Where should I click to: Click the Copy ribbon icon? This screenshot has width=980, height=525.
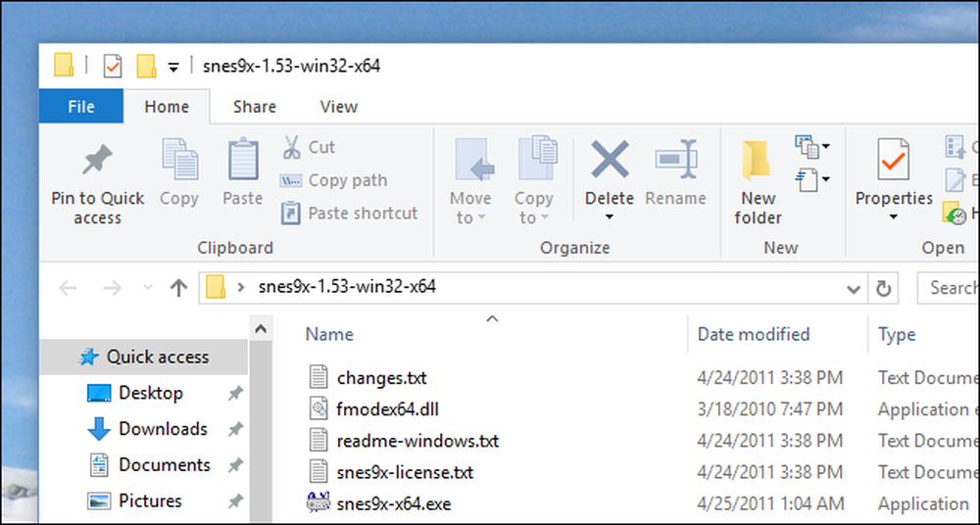tap(180, 160)
